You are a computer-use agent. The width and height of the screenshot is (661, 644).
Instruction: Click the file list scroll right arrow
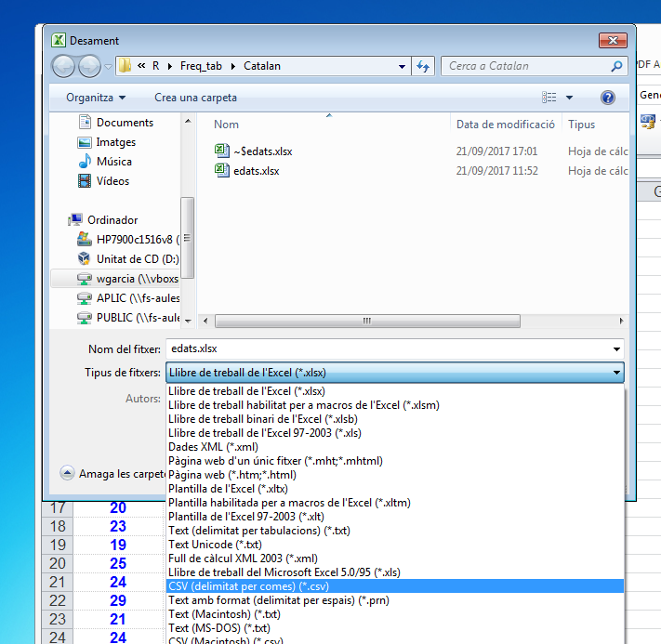621,322
